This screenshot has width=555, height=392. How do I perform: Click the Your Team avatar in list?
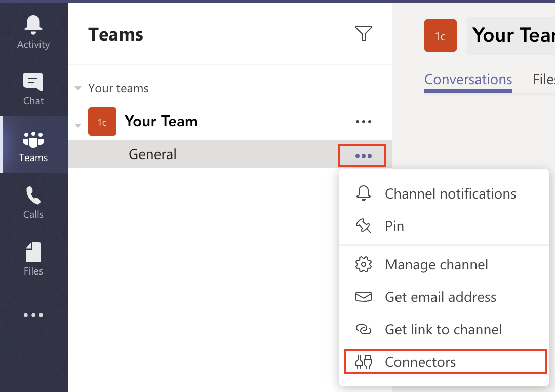point(102,122)
